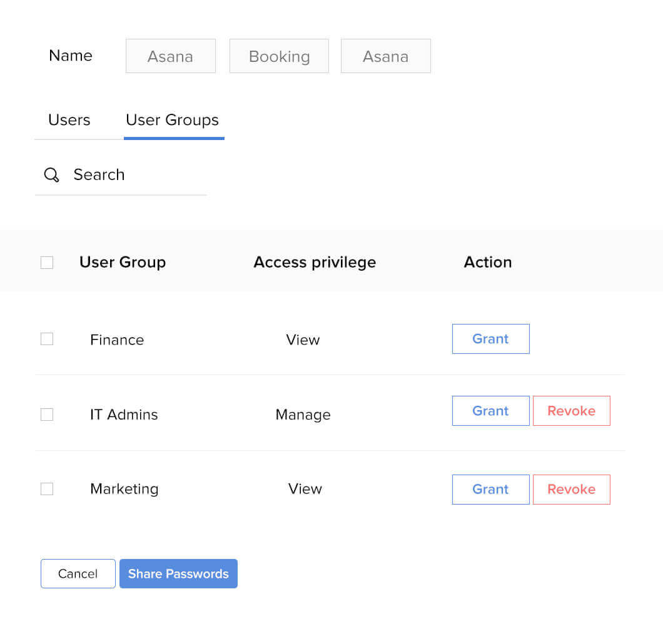Select the second Asana name tag
The width and height of the screenshot is (663, 644).
pyautogui.click(x=385, y=56)
